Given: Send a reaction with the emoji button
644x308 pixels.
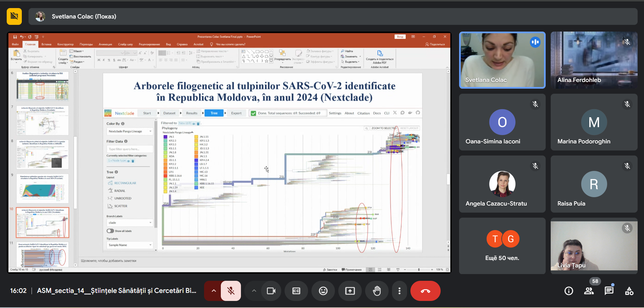Looking at the screenshot, I should point(323,291).
